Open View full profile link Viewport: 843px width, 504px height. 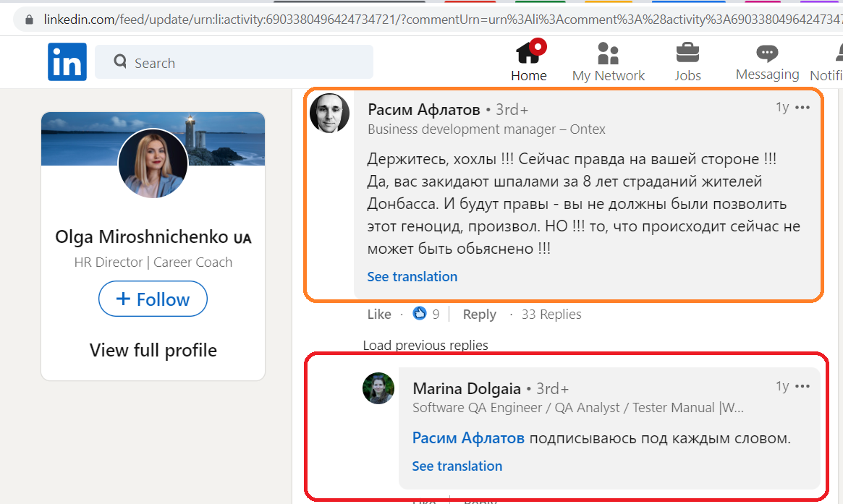point(153,350)
